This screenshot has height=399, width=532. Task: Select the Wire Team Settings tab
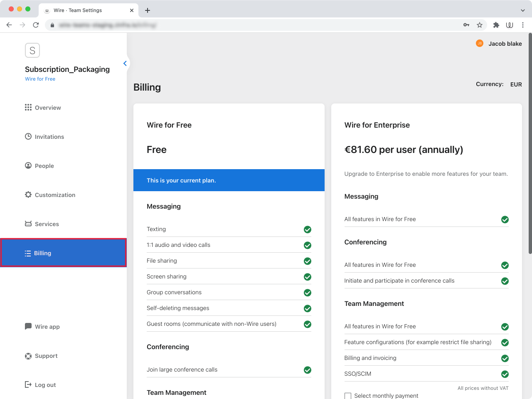click(89, 10)
